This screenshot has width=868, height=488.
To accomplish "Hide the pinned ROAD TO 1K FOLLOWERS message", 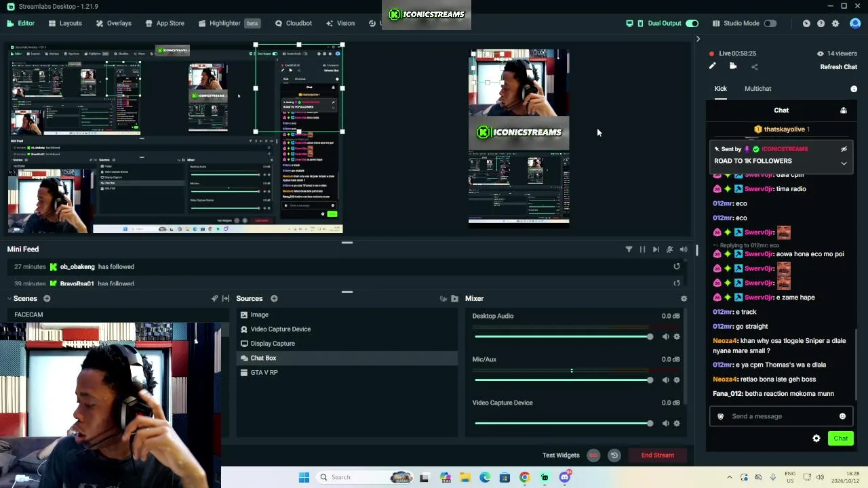I will tap(844, 149).
